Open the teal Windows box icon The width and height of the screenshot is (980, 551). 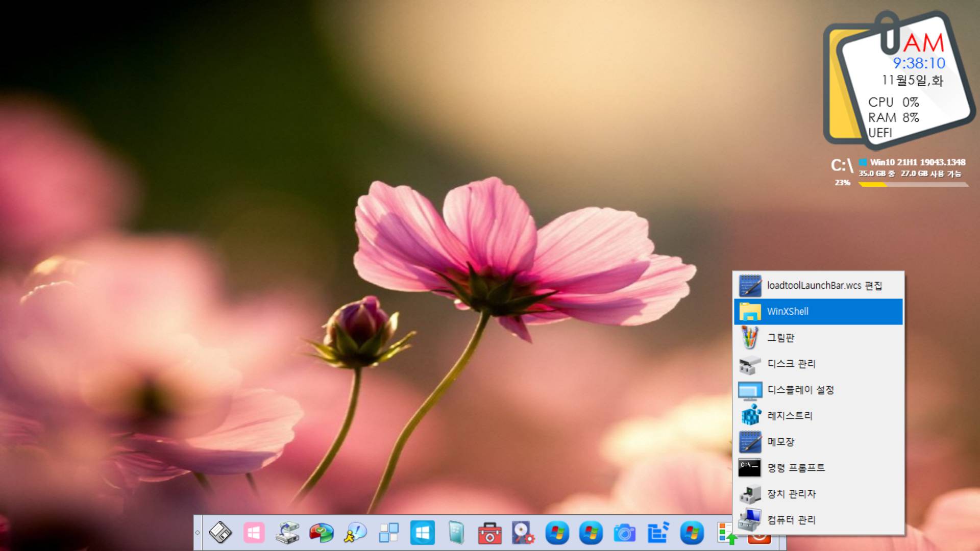(x=456, y=533)
